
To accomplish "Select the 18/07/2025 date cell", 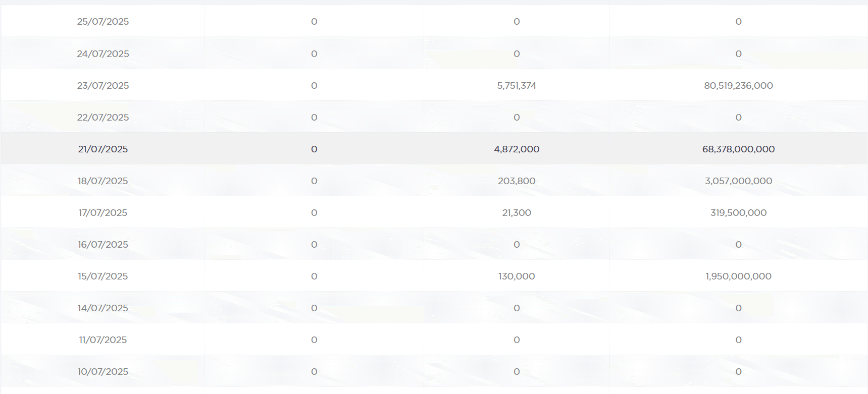I will [103, 181].
